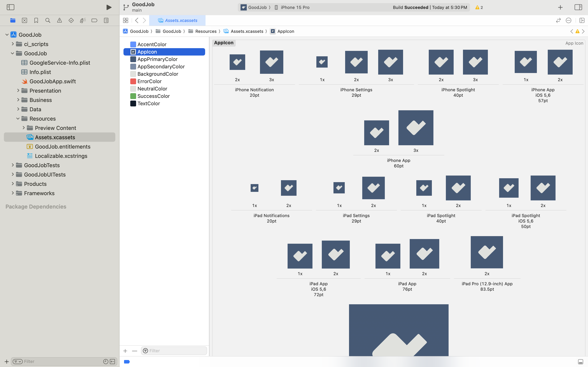Open the Breakpoint navigator icon
This screenshot has height=367, width=588.
[94, 20]
